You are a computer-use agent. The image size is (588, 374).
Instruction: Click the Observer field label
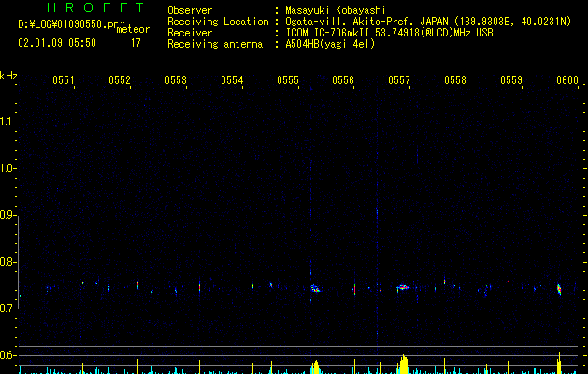tap(190, 10)
